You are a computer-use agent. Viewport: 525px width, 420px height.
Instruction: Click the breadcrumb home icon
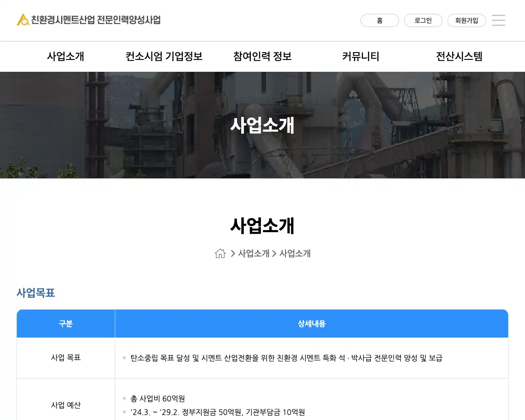(x=220, y=253)
